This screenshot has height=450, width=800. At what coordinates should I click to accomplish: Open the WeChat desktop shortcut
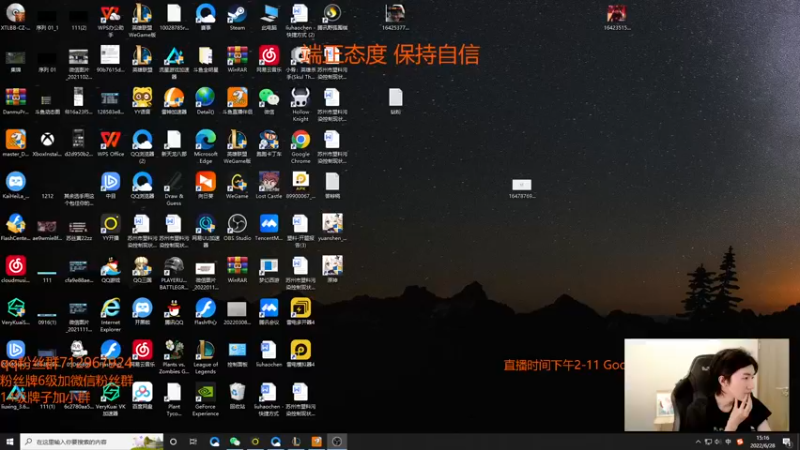tap(269, 101)
